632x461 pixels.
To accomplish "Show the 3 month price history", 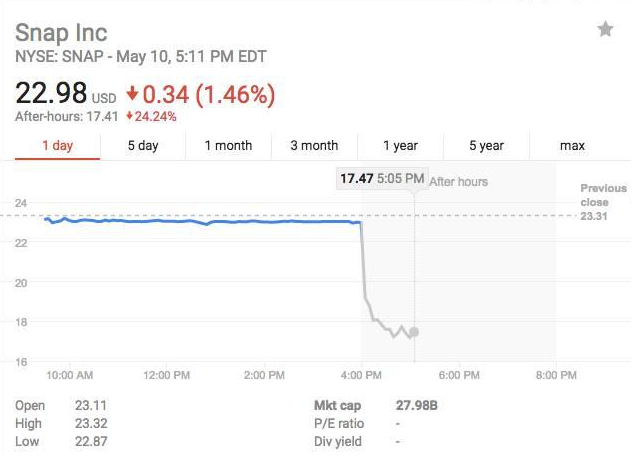I will click(x=314, y=146).
